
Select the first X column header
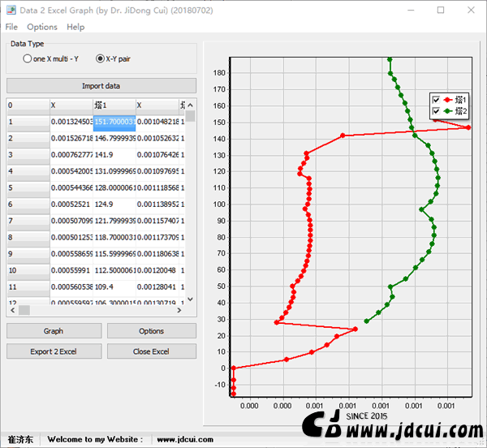[x=71, y=106]
